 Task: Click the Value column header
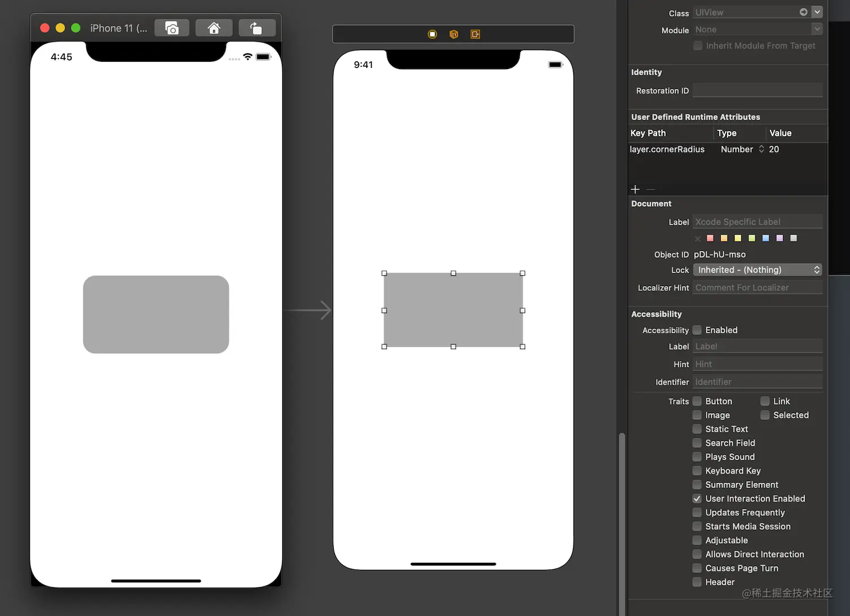pyautogui.click(x=780, y=133)
